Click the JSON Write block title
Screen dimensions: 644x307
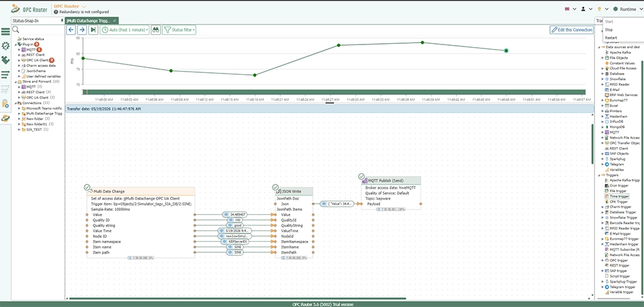(292, 192)
